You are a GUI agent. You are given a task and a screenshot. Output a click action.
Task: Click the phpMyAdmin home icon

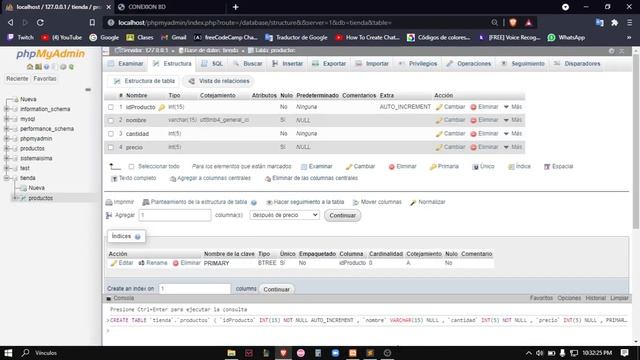click(x=30, y=67)
